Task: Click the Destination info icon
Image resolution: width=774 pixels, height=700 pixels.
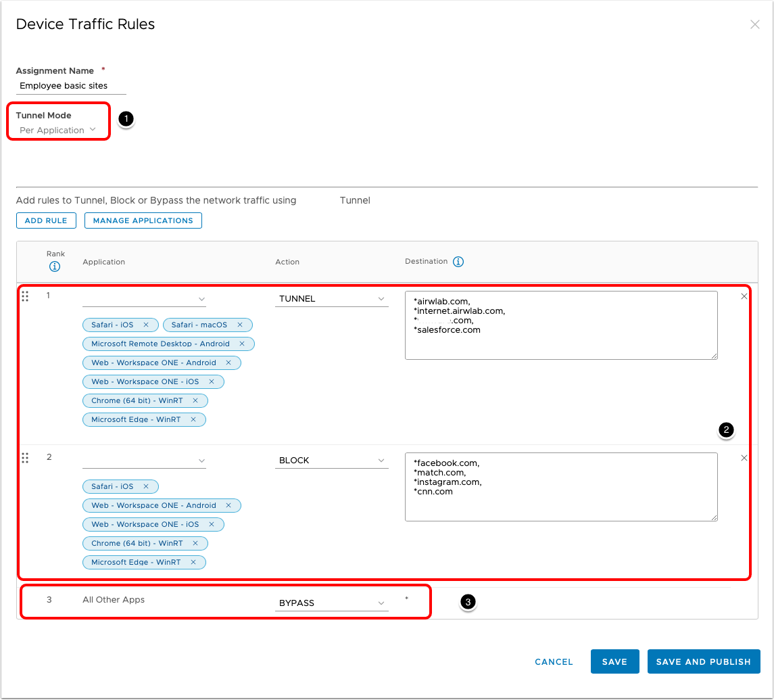Action: [x=458, y=262]
